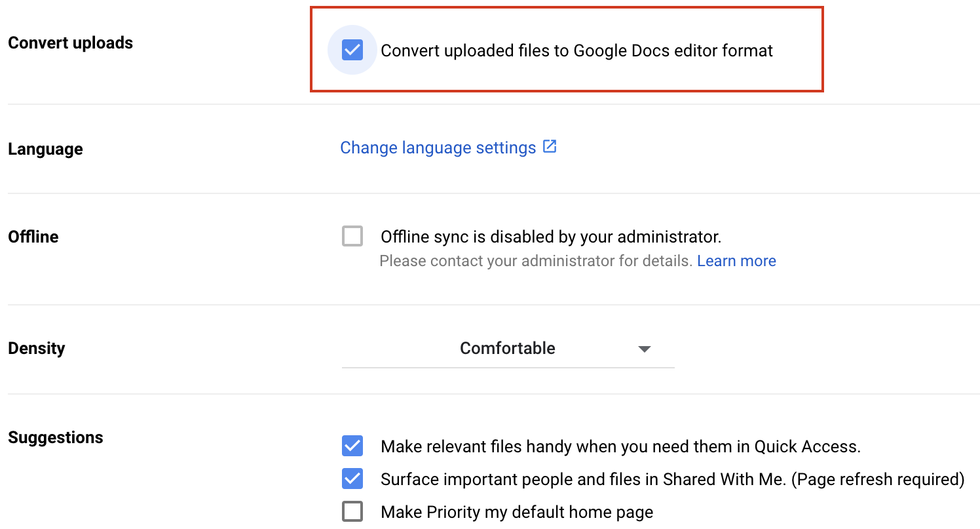Uncheck Convert uploaded files to Google Docs format
This screenshot has height=529, width=980.
352,50
